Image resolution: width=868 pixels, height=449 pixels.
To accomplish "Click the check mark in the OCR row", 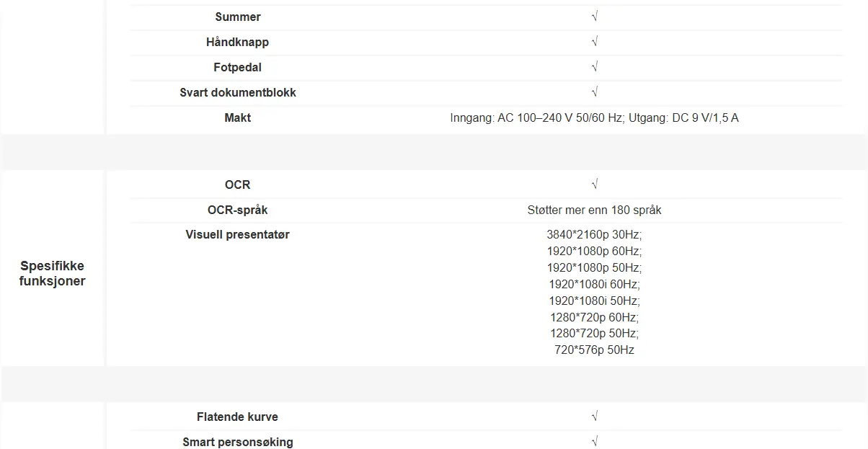I will click(x=595, y=185).
